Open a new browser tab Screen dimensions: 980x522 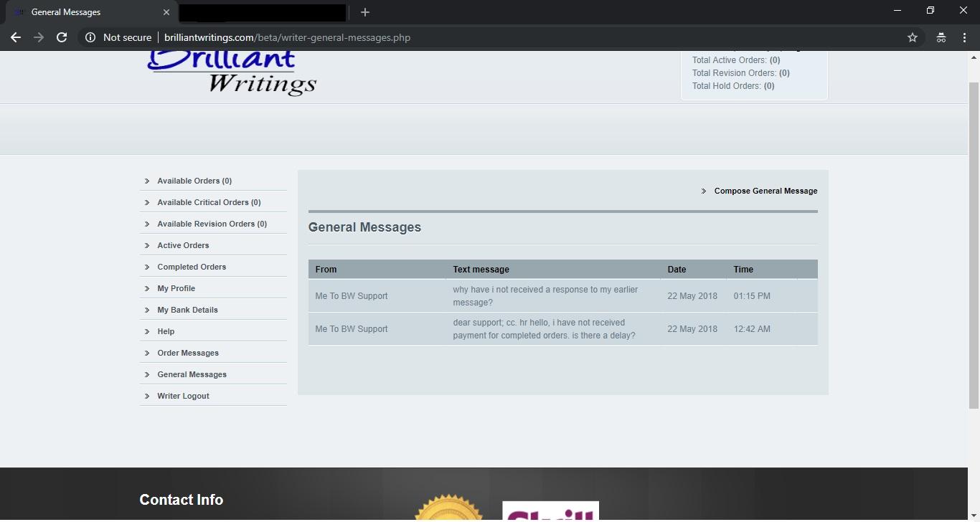[x=365, y=12]
